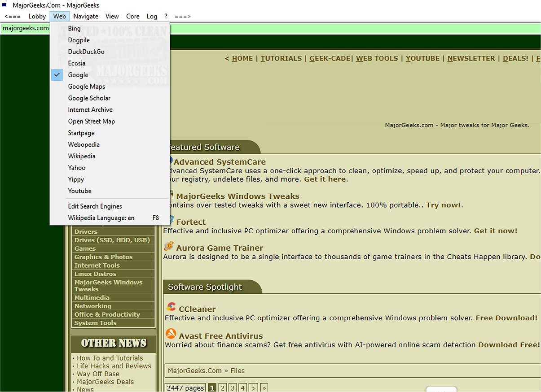Screen dimensions: 541x392
Task: Click the <=== back navigation arrow
Action: [13, 16]
